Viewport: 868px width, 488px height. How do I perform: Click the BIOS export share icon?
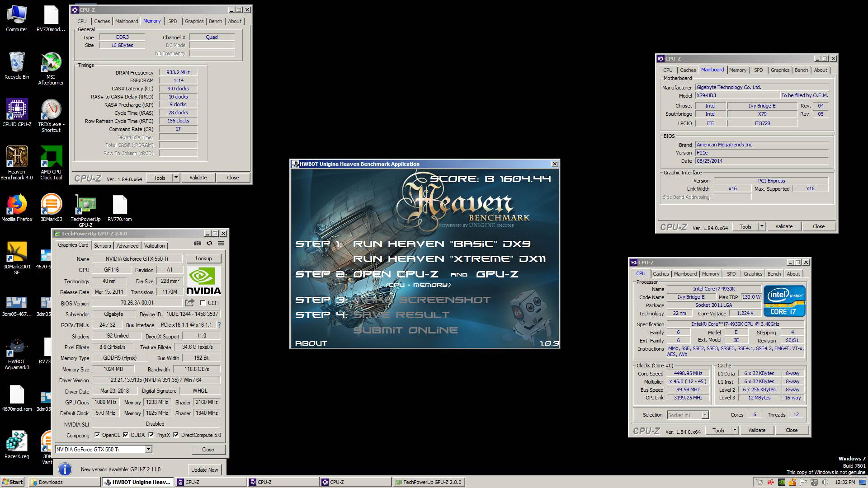pos(189,302)
